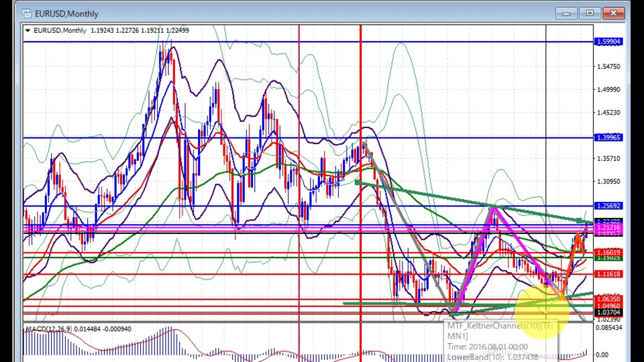Screen dimensions: 644x362
Task: Select the 1.59904 blue price label
Action: (608, 42)
